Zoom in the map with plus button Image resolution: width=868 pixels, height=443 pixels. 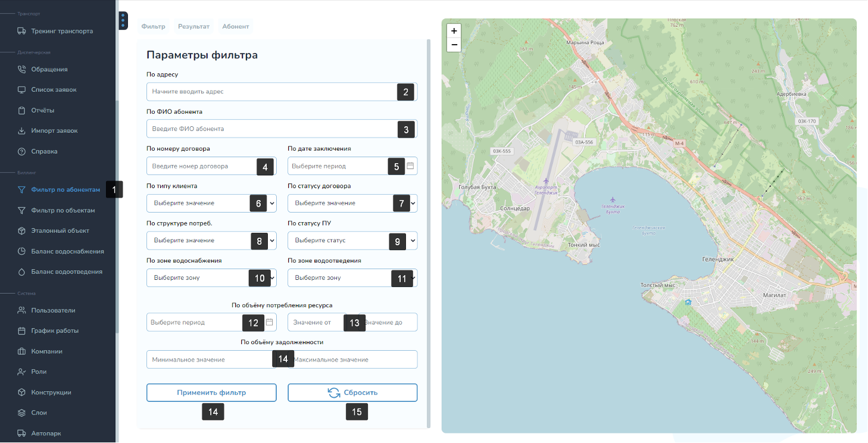454,30
